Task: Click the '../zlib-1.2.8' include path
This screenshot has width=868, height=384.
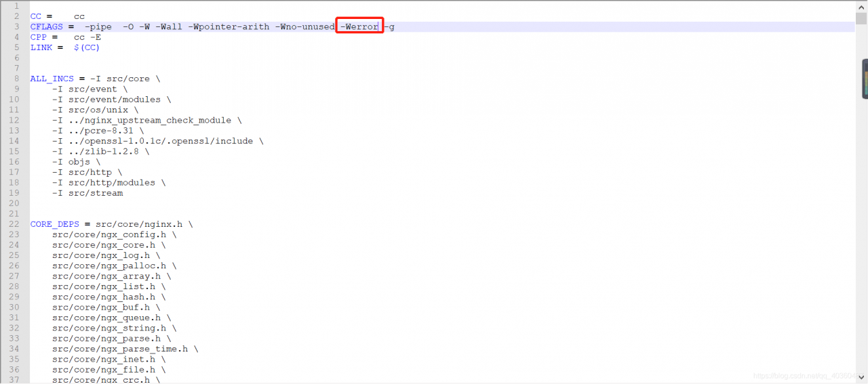Action: [x=103, y=152]
